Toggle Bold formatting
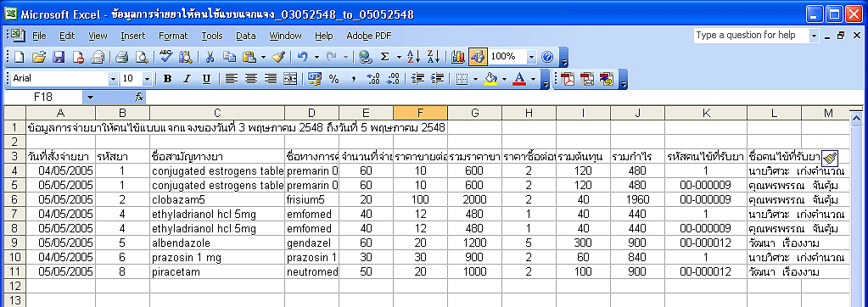This screenshot has width=868, height=307. 167,79
